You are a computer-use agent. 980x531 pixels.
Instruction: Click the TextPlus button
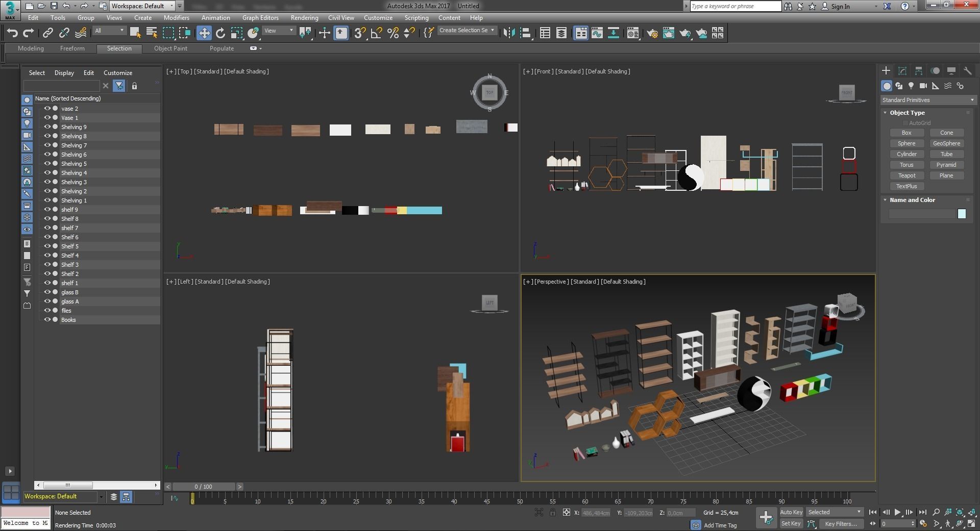pyautogui.click(x=906, y=186)
